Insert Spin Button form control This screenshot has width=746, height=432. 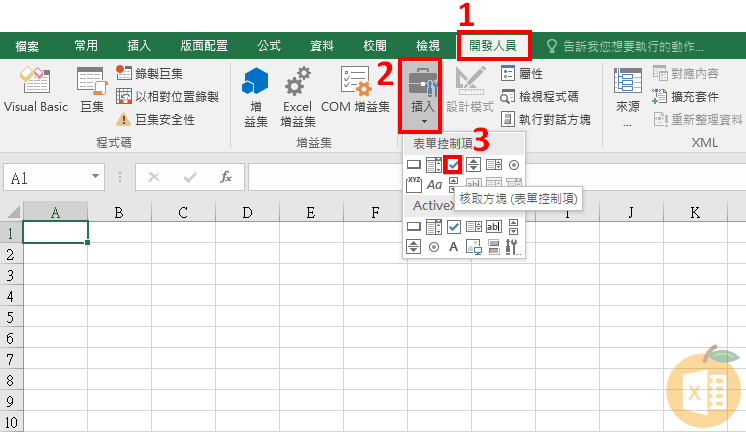click(x=473, y=165)
